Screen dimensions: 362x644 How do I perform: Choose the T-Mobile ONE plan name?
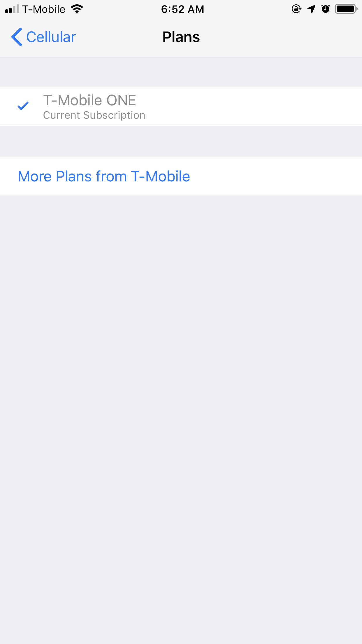pyautogui.click(x=89, y=100)
